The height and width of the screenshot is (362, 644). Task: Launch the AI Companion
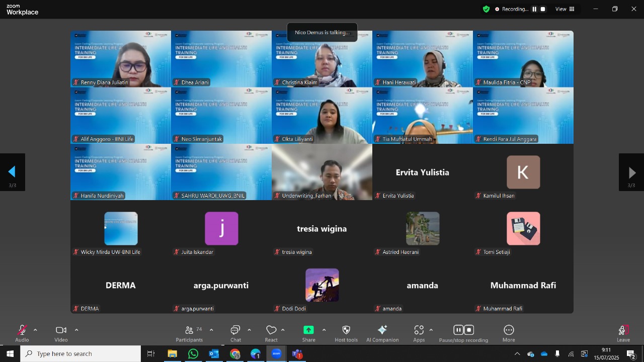pyautogui.click(x=382, y=334)
